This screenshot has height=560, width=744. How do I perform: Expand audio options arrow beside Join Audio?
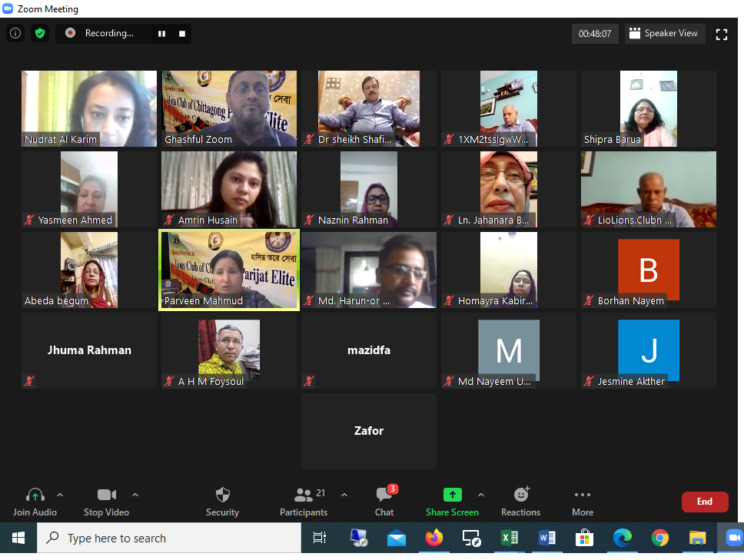60,495
